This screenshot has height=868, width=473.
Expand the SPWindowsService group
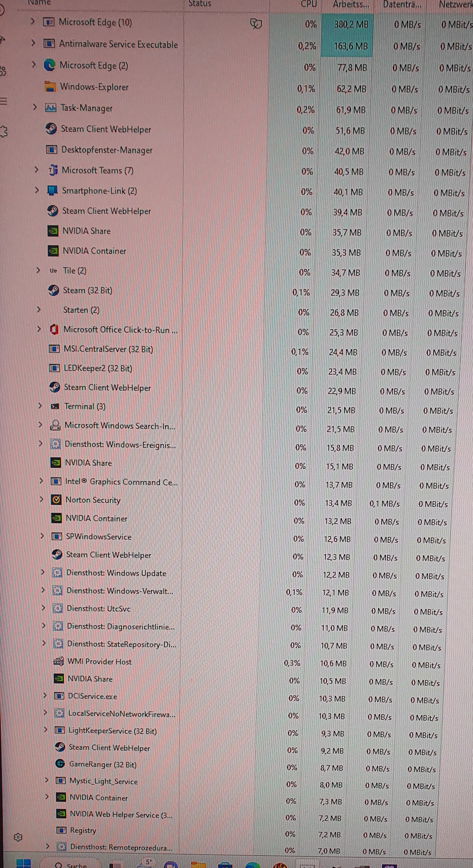[42, 535]
